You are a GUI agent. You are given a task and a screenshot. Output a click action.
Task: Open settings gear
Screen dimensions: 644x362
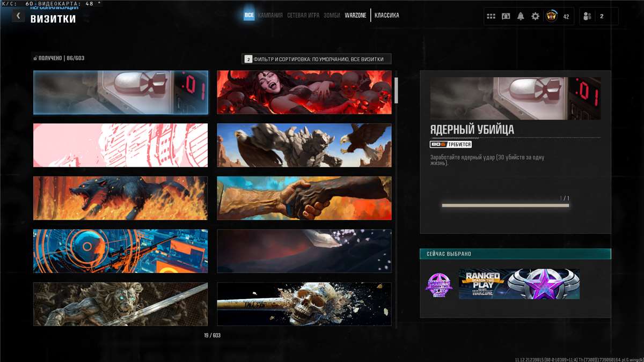click(x=535, y=17)
